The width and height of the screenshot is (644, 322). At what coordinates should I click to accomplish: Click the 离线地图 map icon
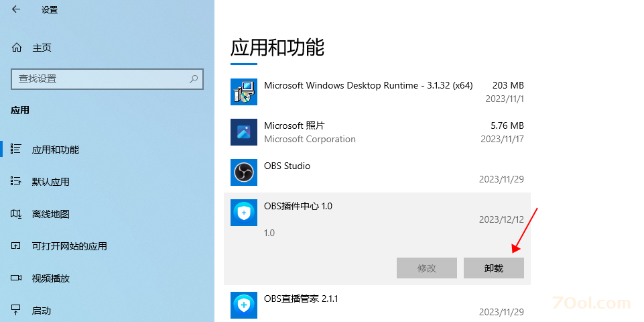(x=16, y=213)
